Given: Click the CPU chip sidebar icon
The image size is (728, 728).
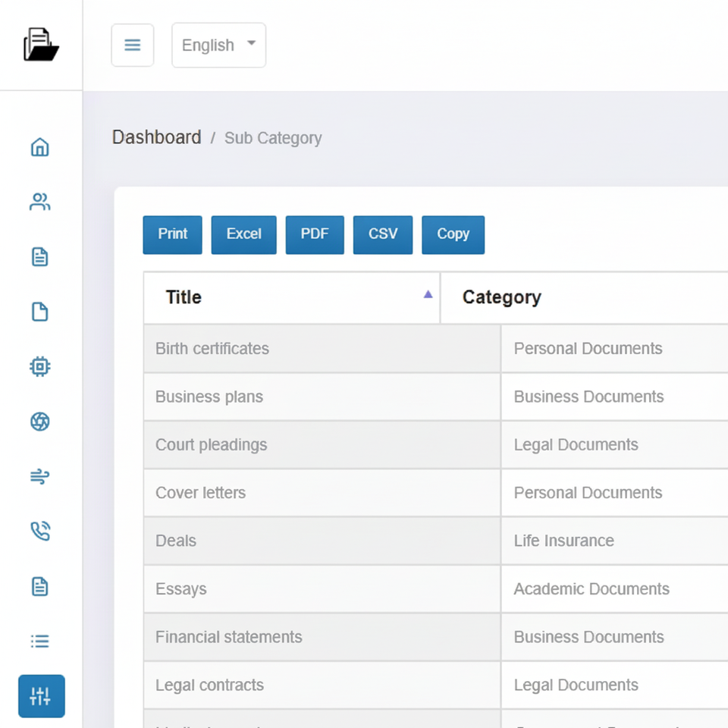Looking at the screenshot, I should pyautogui.click(x=39, y=367).
